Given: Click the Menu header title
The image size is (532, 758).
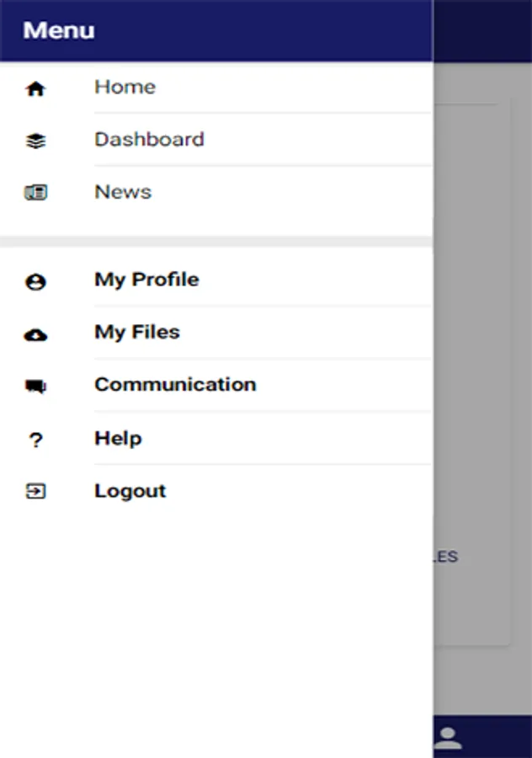Looking at the screenshot, I should tap(59, 30).
